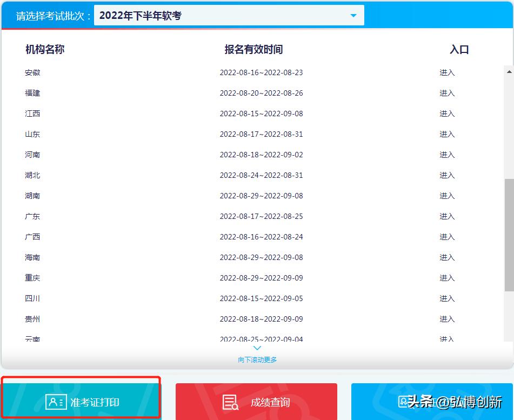The width and height of the screenshot is (514, 420).
Task: Open the 进入 link for 海南
Action: pyautogui.click(x=447, y=257)
